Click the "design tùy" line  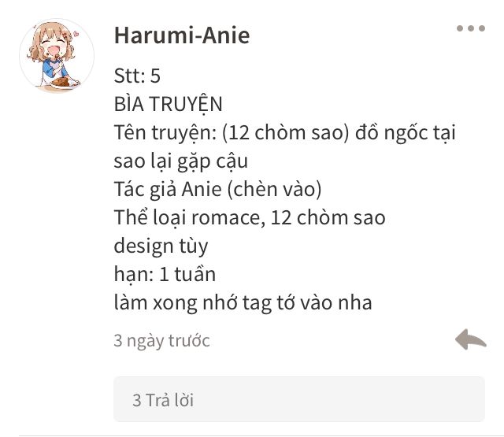[161, 246]
